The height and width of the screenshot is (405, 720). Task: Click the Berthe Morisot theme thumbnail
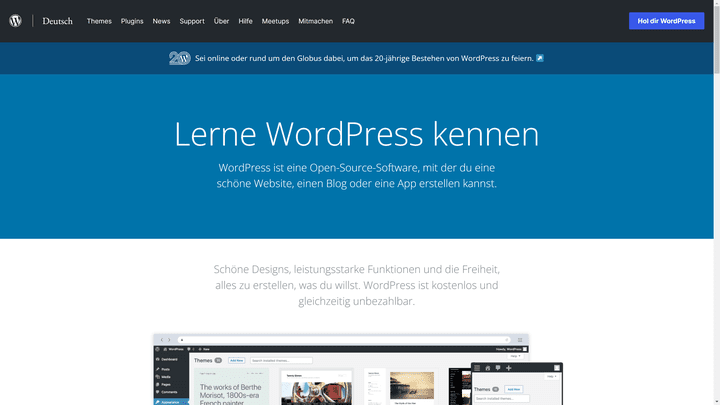coord(231,387)
